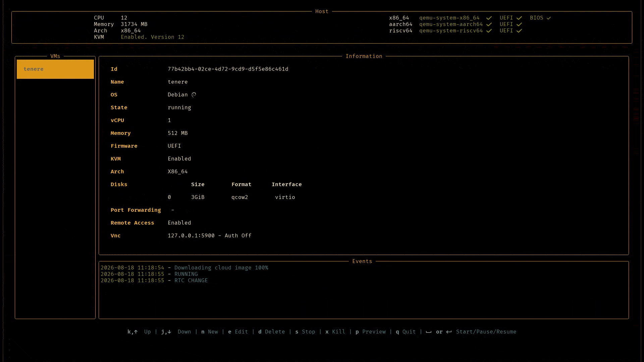Click the Name value tenere in Information

[x=178, y=82]
